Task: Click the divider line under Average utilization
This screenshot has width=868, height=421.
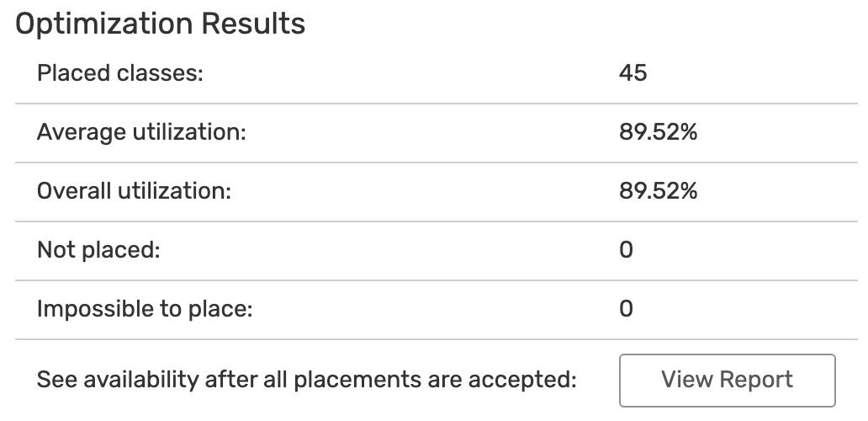Action: (x=437, y=163)
